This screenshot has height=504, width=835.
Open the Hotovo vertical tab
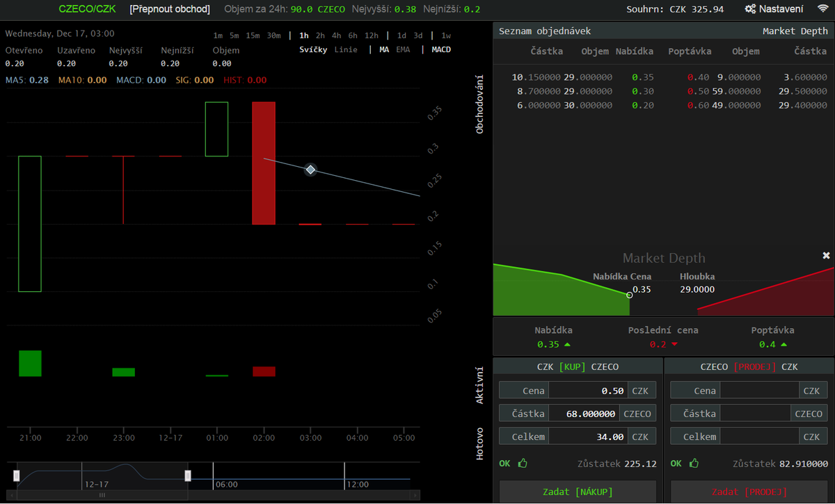click(x=479, y=443)
